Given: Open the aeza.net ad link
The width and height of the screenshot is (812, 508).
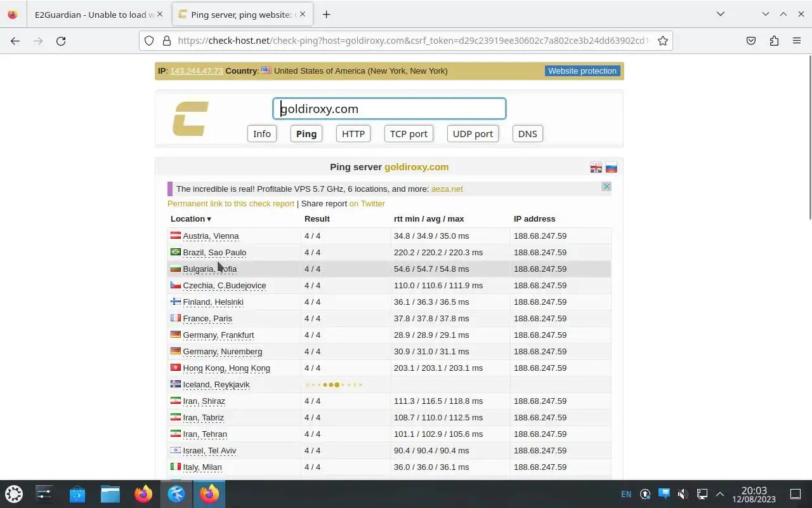Looking at the screenshot, I should click(x=447, y=189).
